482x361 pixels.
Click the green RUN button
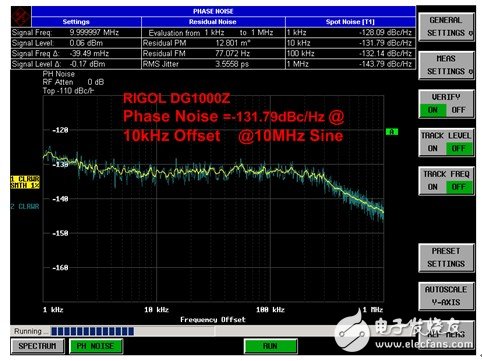coord(270,346)
